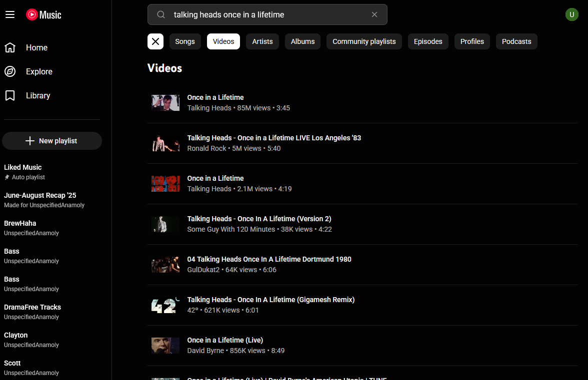Dismiss the Videos filter with the X chip
The image size is (588, 380).
pyautogui.click(x=155, y=41)
